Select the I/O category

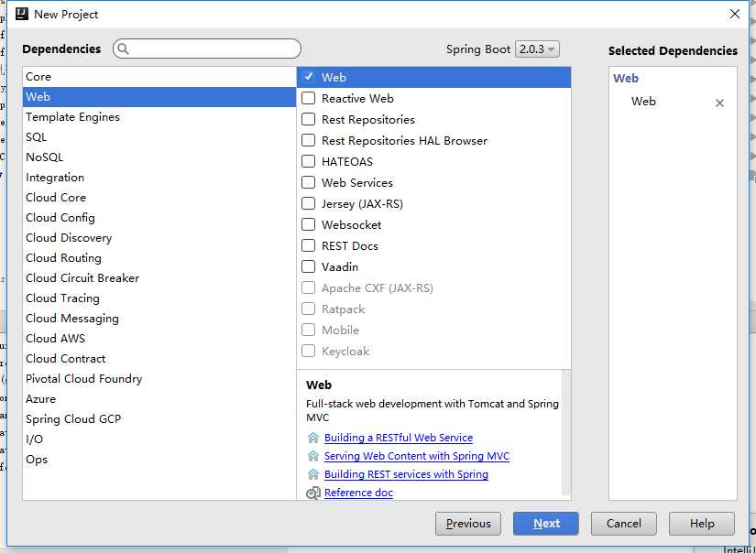[x=159, y=439]
